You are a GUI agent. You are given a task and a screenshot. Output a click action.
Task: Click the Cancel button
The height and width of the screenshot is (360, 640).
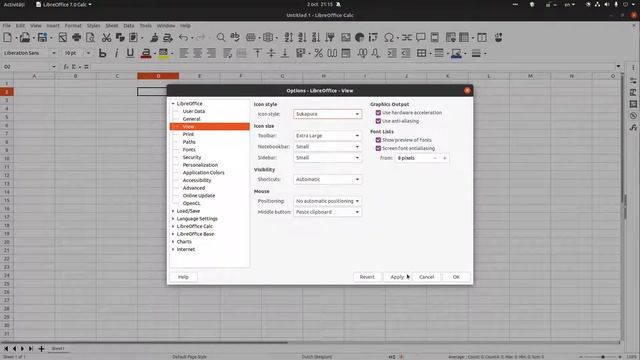[427, 277]
